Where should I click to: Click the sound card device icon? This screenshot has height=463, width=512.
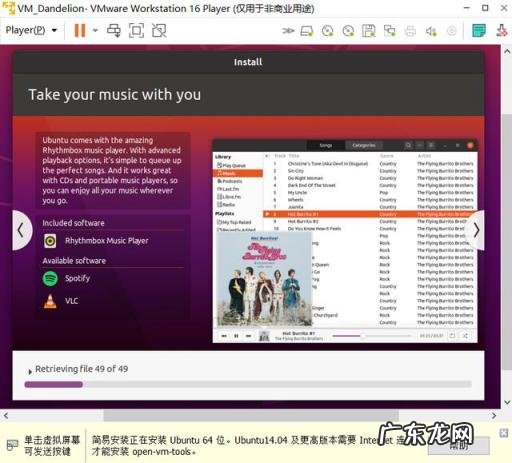(431, 31)
